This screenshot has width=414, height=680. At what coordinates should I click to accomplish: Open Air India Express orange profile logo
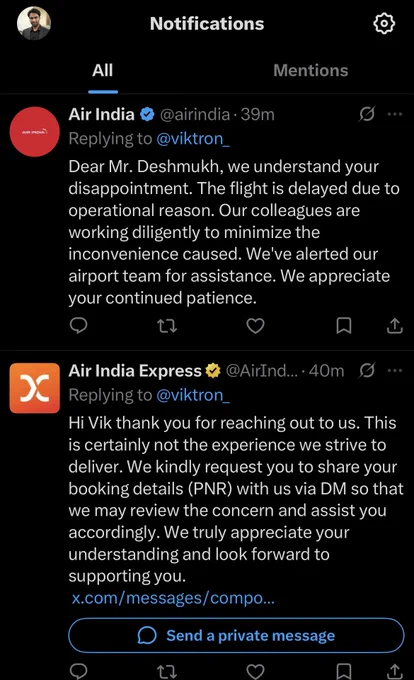point(35,388)
